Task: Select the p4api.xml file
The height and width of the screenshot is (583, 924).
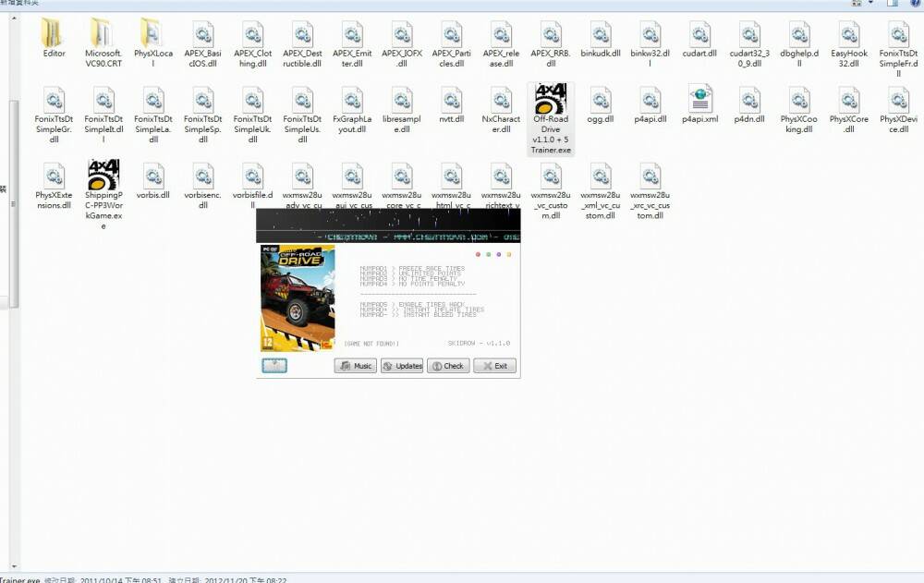Action: pyautogui.click(x=699, y=104)
